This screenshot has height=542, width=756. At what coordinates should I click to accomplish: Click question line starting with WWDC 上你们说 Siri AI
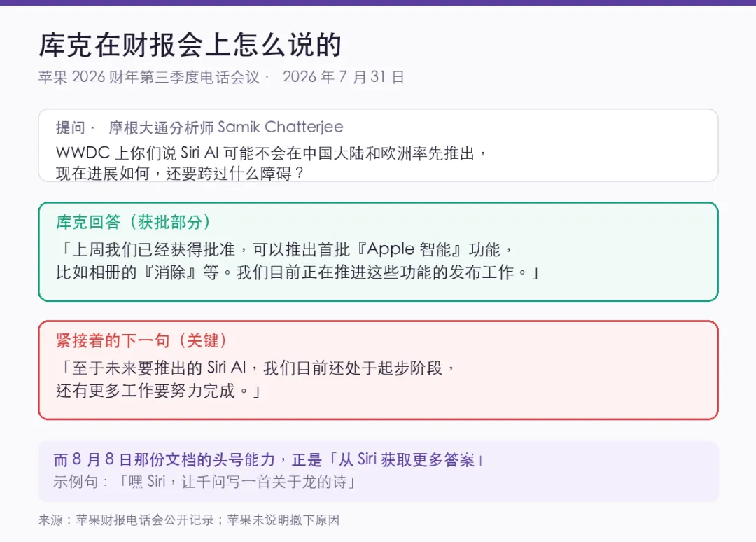tap(272, 153)
